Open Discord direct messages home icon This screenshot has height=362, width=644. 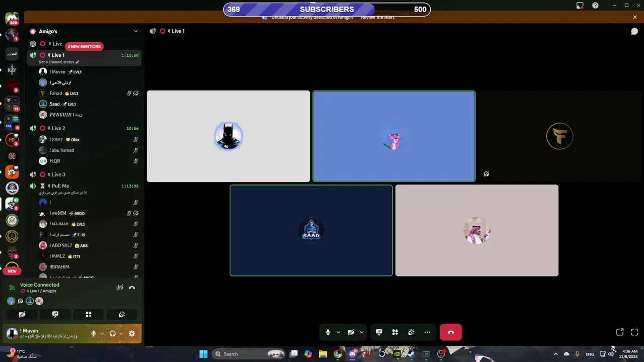pyautogui.click(x=12, y=19)
